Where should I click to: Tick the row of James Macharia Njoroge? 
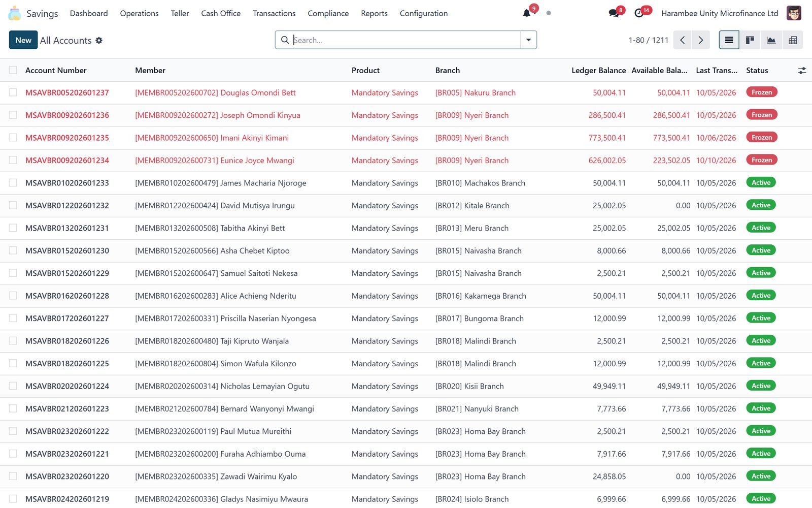13,183
